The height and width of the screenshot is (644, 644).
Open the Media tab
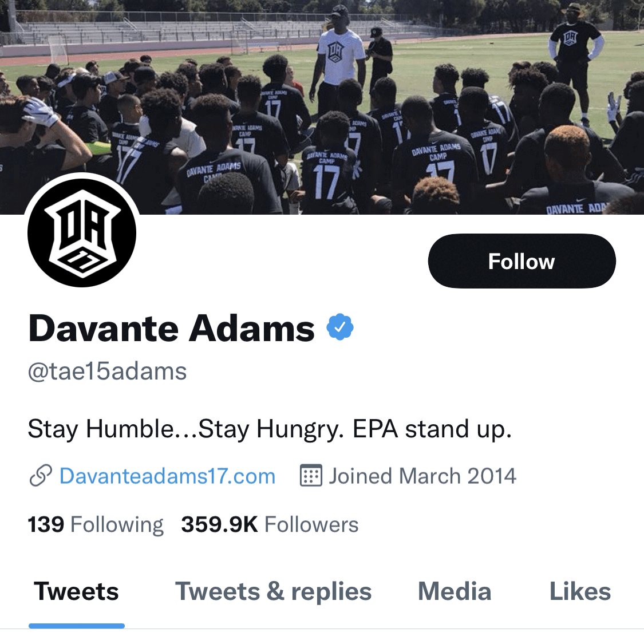coord(455,591)
